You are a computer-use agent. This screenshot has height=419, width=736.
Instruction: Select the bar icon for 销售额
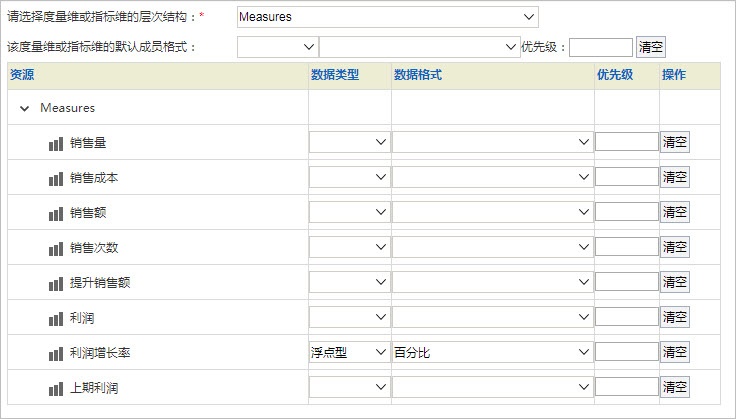click(56, 213)
